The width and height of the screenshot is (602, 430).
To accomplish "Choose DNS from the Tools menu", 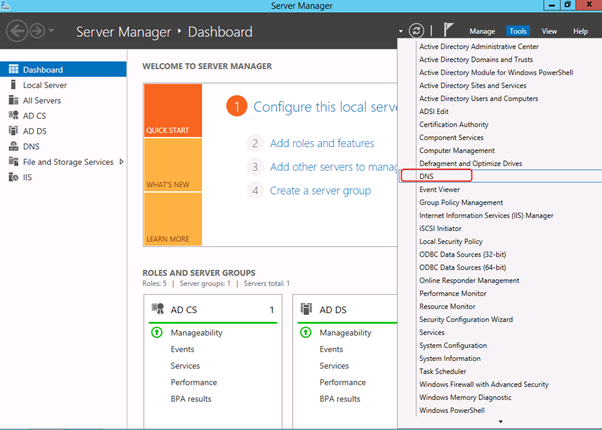I will [x=426, y=176].
